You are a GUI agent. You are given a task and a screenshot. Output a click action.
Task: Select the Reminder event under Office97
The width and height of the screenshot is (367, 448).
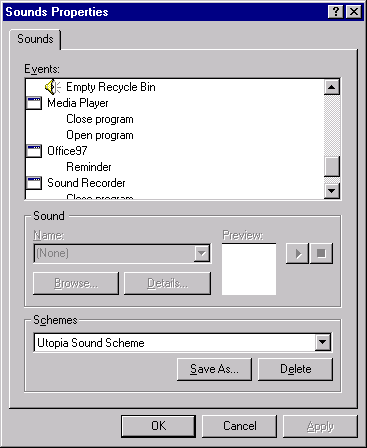(89, 167)
